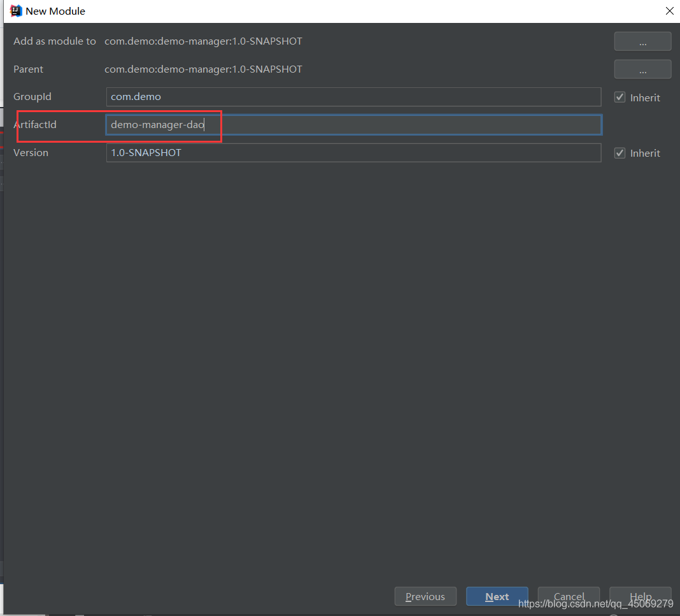
Task: Click the IntelliJ icon in title bar
Action: pyautogui.click(x=16, y=11)
